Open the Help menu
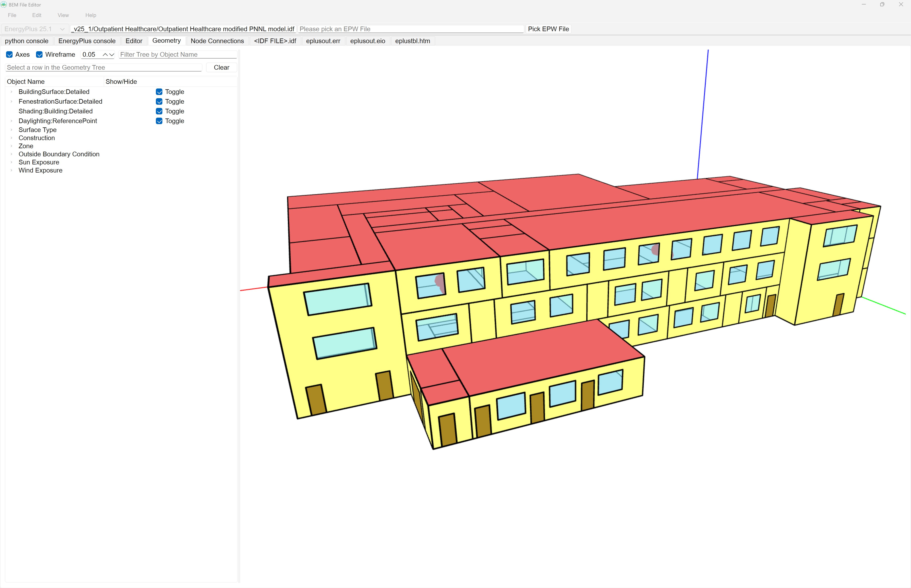The width and height of the screenshot is (911, 588). coord(91,15)
